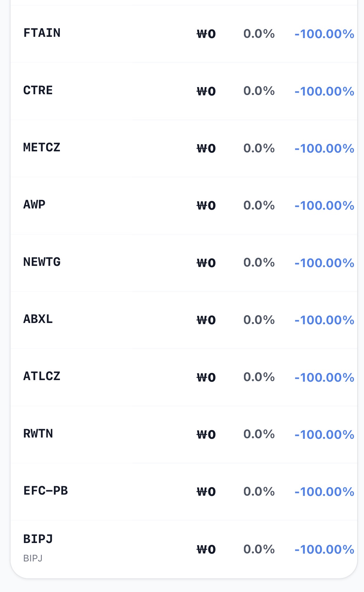Screen dimensions: 364x592
Task: Tap the METCZ ticker label
Action: click(x=42, y=148)
